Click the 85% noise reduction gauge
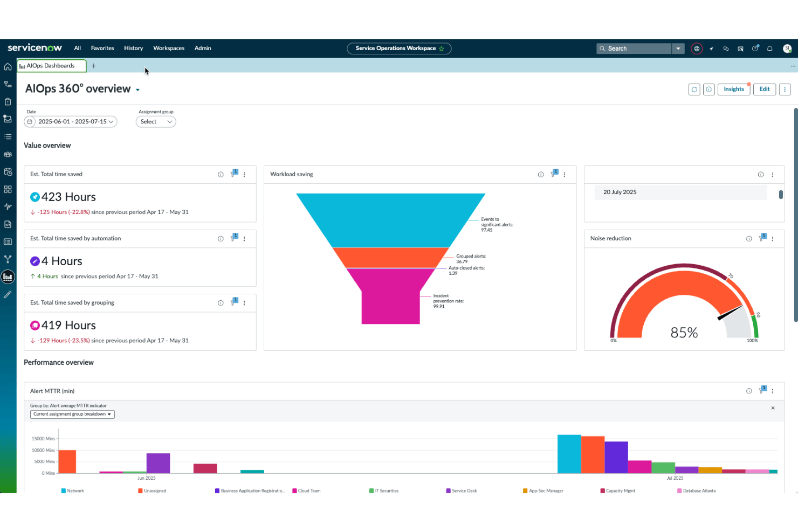 (x=684, y=303)
